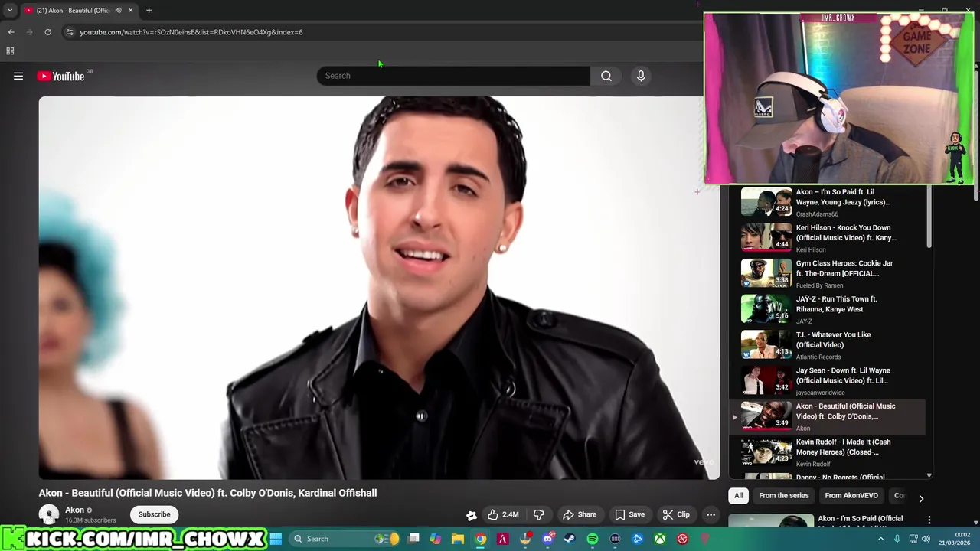Click 16.3M subscribers text
Image resolution: width=980 pixels, height=551 pixels.
[90, 520]
